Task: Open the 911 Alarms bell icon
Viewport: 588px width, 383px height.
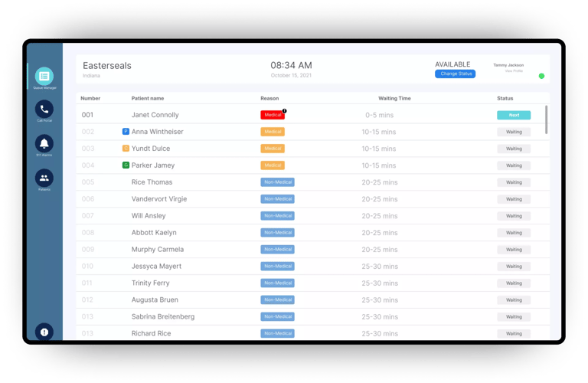Action: [44, 144]
